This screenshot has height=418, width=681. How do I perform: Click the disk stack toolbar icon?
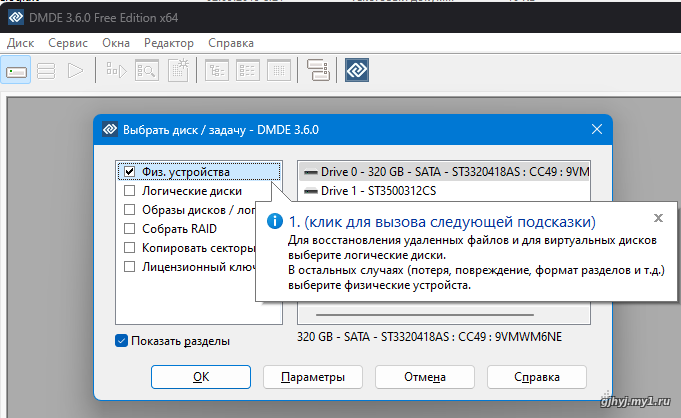click(x=318, y=70)
